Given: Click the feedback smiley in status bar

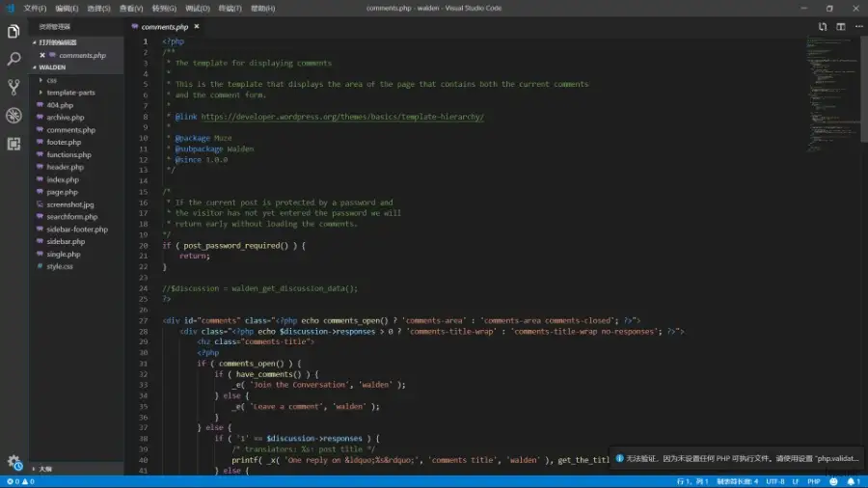Looking at the screenshot, I should coord(833,482).
